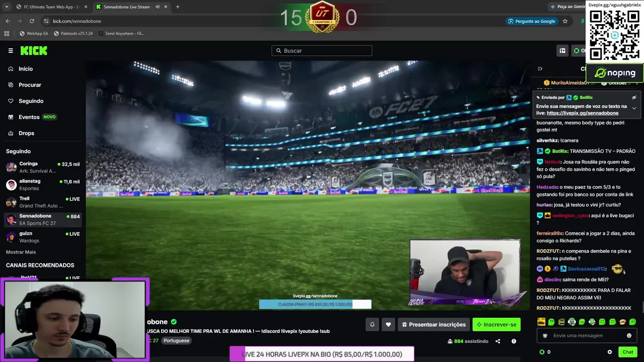Image resolution: width=644 pixels, height=362 pixels.
Task: Click the share icon near viewer count
Action: pos(498,341)
